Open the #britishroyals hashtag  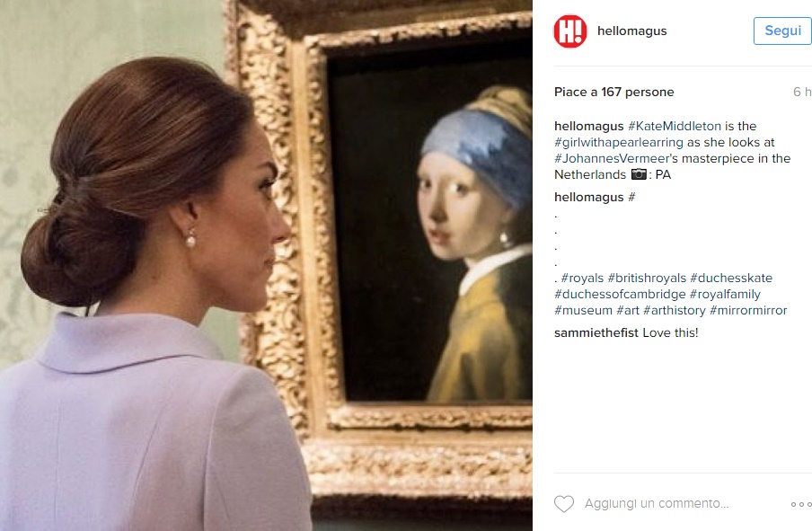point(647,278)
